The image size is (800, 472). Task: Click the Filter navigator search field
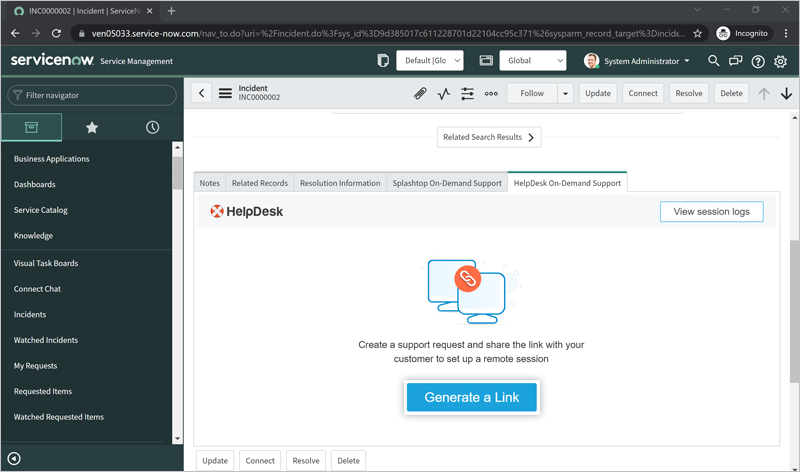(x=92, y=95)
